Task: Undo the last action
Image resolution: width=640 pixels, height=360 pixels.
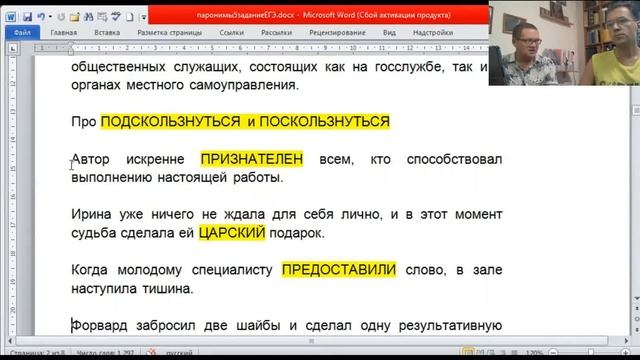Action: pos(41,17)
